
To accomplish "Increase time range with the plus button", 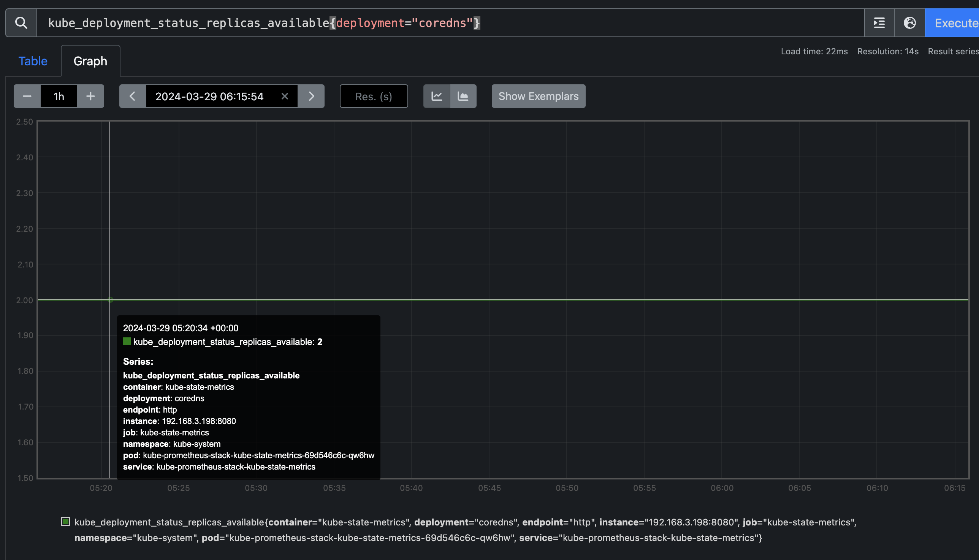I will (x=90, y=96).
